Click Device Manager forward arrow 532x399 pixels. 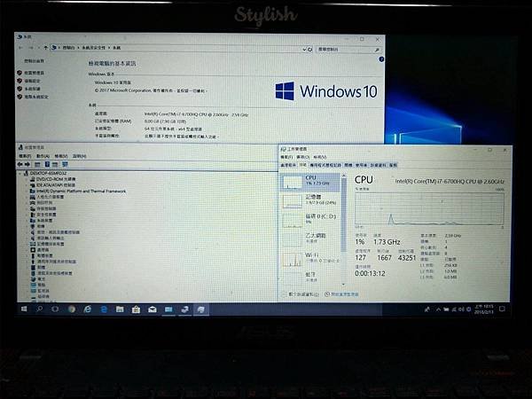coord(27,164)
